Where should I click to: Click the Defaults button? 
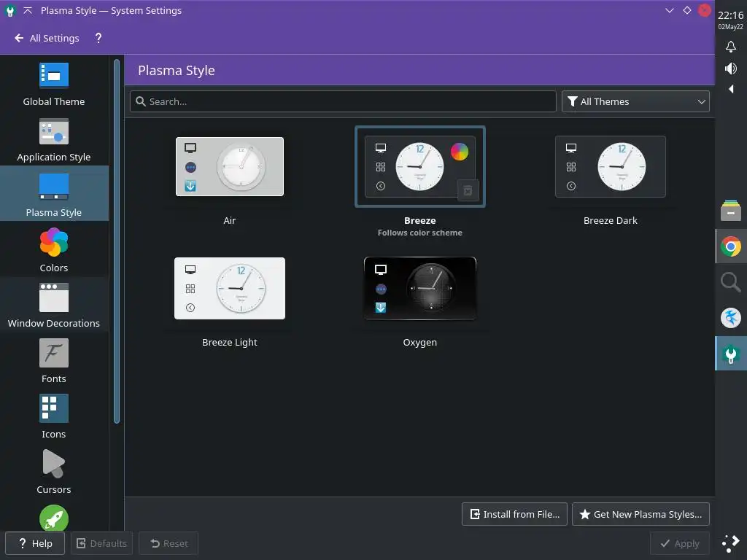(101, 543)
